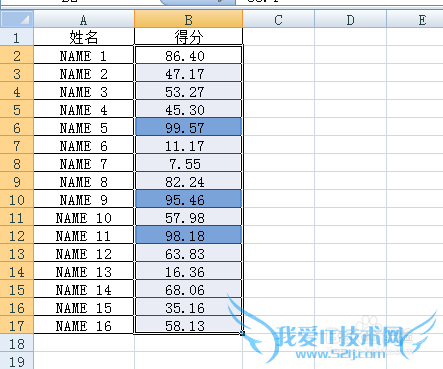Click highlighted score cell 99.57
The height and width of the screenshot is (369, 443).
[x=188, y=127]
